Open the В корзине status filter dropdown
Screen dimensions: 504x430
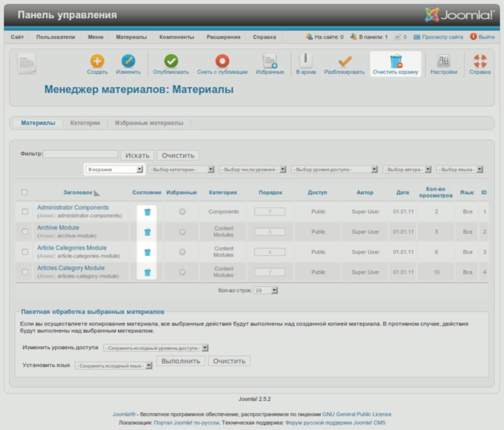point(115,170)
